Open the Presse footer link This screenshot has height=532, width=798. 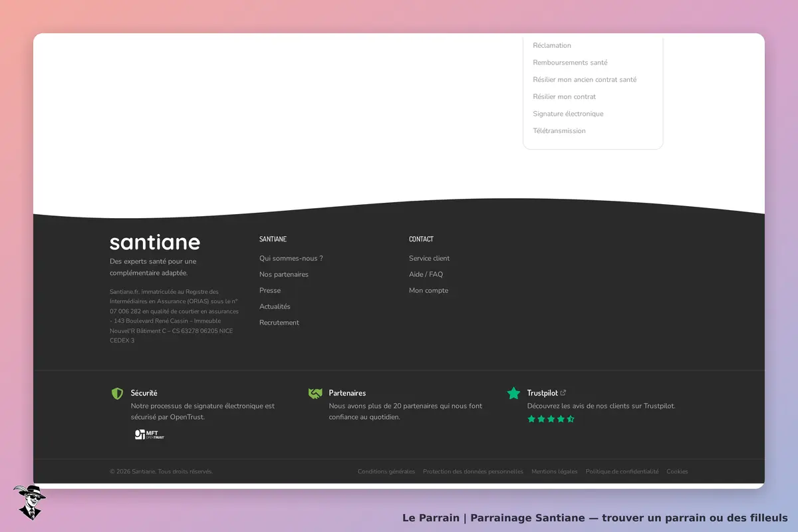(270, 291)
